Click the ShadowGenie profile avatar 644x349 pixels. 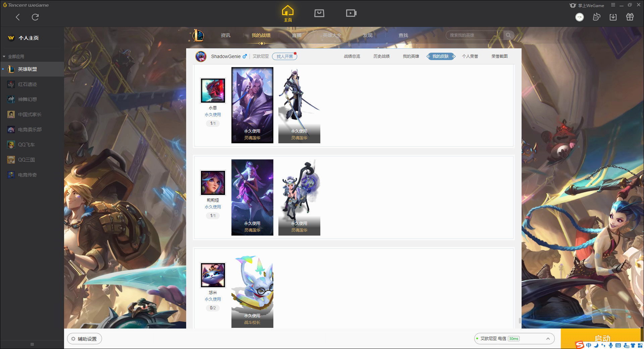point(201,56)
